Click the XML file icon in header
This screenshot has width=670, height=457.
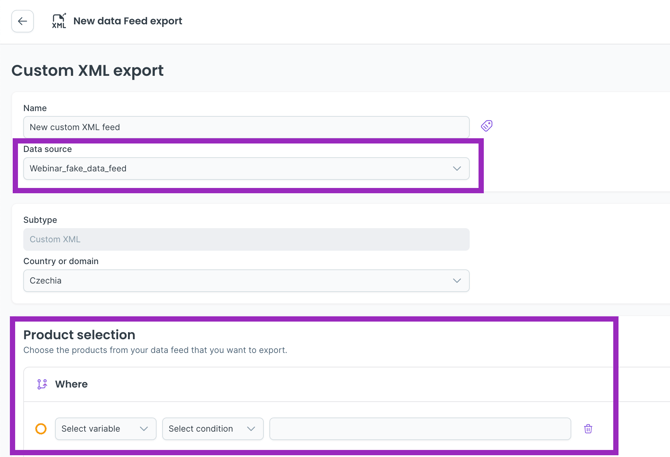(59, 21)
